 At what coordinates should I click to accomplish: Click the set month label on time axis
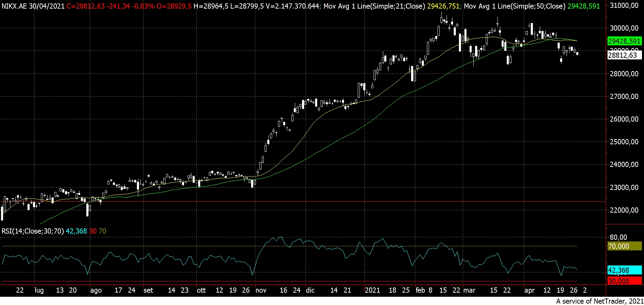point(148,290)
